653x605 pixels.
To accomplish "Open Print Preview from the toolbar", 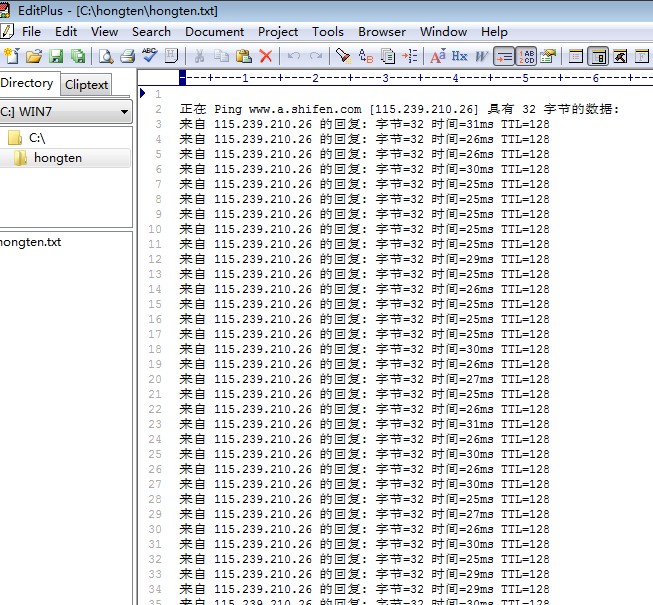I will click(x=105, y=56).
